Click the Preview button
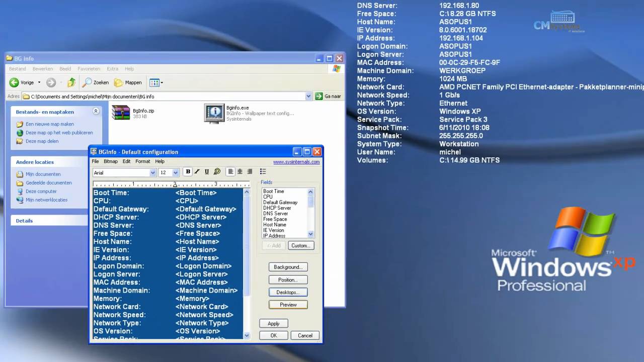The height and width of the screenshot is (362, 644). point(288,305)
